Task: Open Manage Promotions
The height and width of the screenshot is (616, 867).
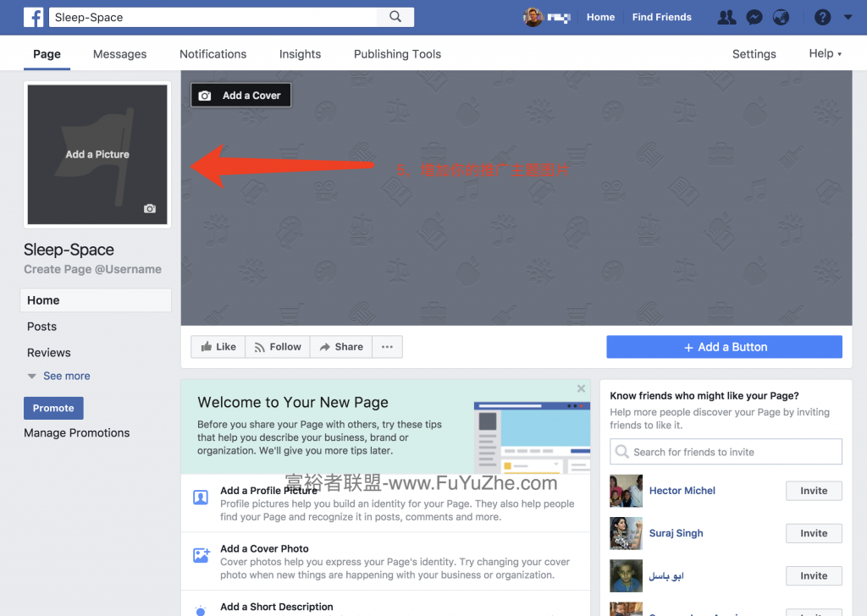Action: tap(77, 432)
